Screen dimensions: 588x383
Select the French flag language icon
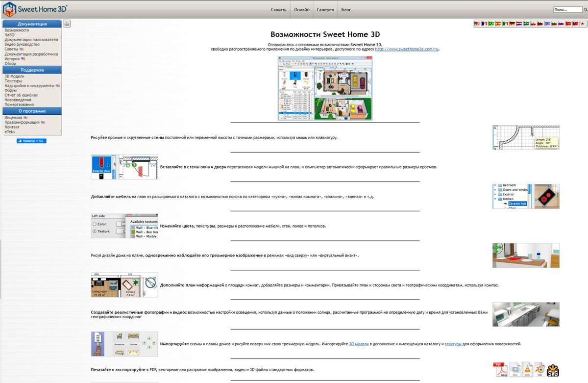(484, 24)
